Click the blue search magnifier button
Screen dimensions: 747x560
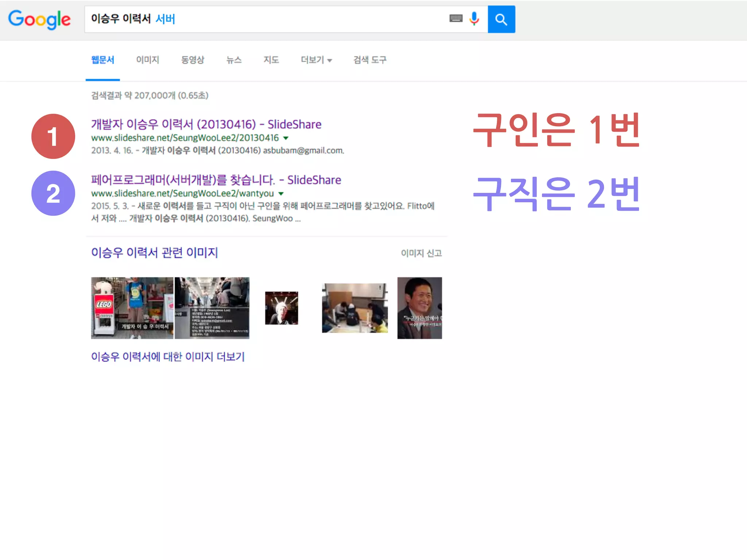click(501, 19)
